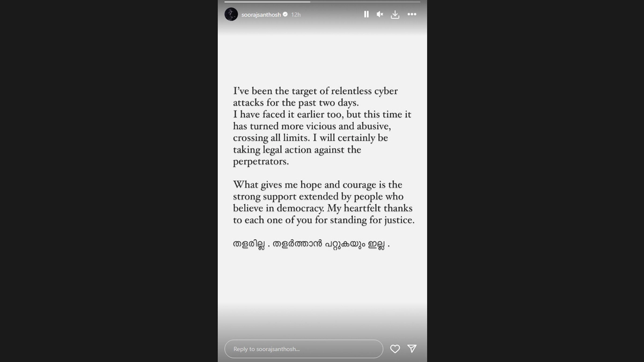Screen dimensions: 644x362
Task: Click the blank space below the Malayalam text
Action: (x=322, y=290)
